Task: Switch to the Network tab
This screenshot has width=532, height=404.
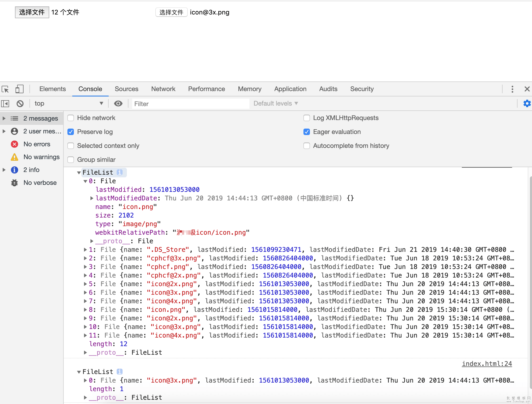Action: [x=163, y=89]
